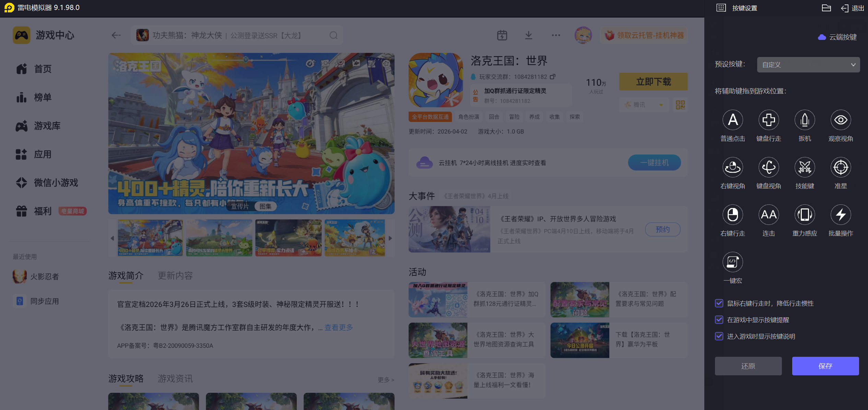The height and width of the screenshot is (410, 868).
Task: Pick the 键盘行走 D-pad icon
Action: tap(769, 120)
